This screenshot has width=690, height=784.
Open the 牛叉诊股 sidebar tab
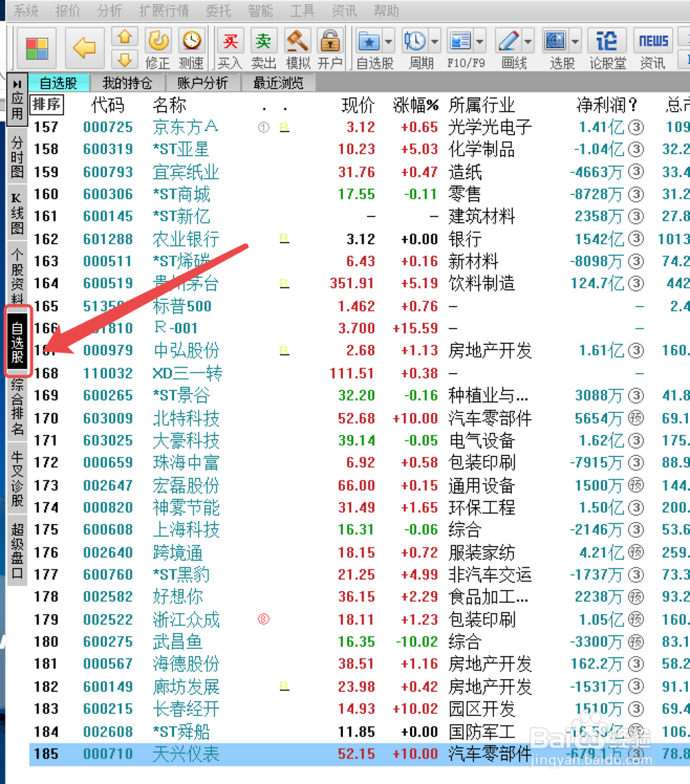17,479
